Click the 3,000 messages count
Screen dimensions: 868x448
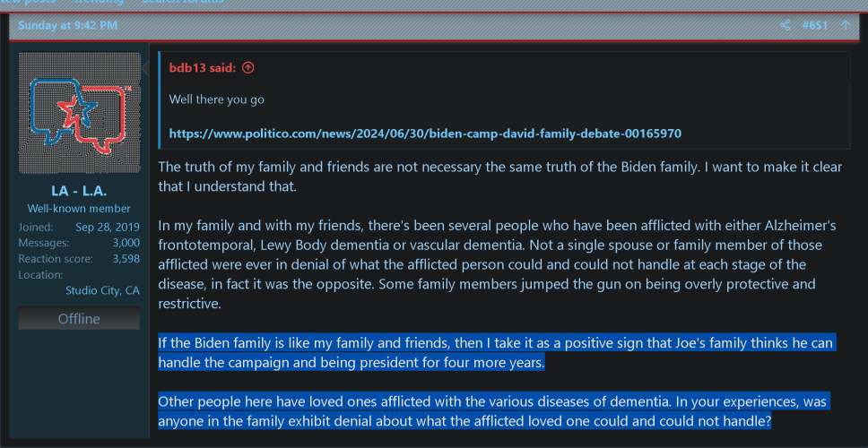(126, 243)
